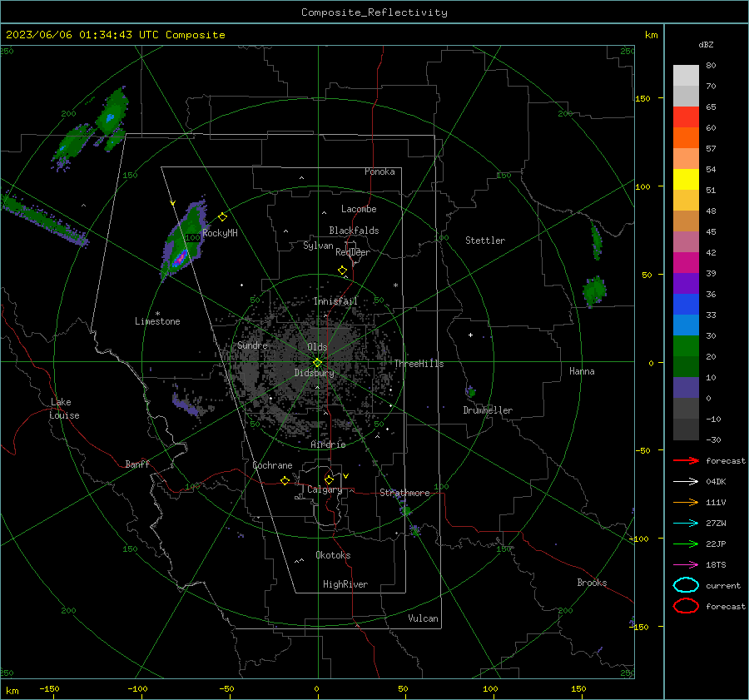
Task: Select the orange 111V arrow in legend
Action: (x=686, y=502)
